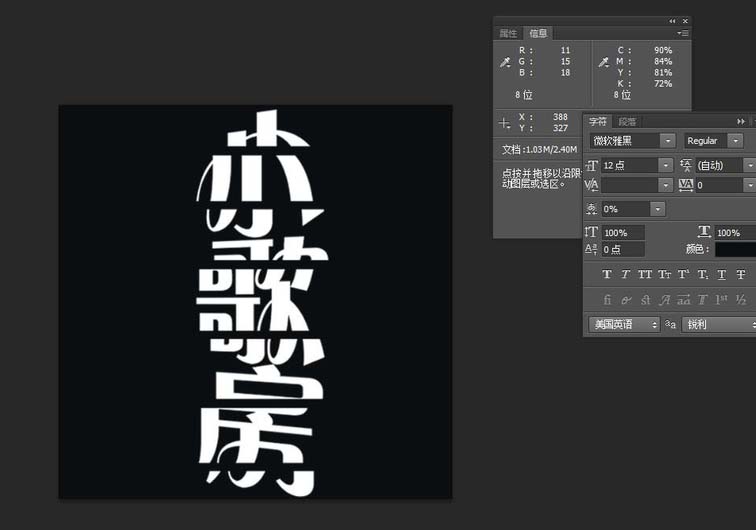Click the font size icon
Viewport: 756px width, 530px height.
pos(592,165)
